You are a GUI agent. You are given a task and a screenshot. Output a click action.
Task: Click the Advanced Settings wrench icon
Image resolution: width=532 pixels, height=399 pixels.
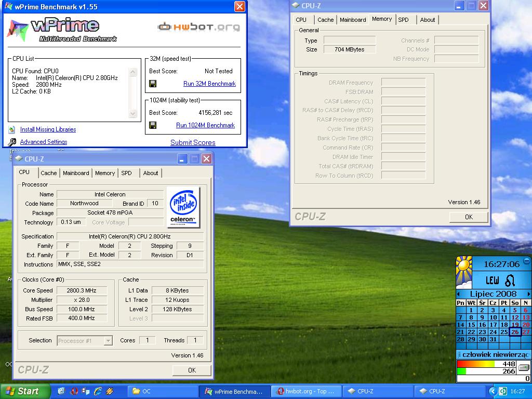12,142
